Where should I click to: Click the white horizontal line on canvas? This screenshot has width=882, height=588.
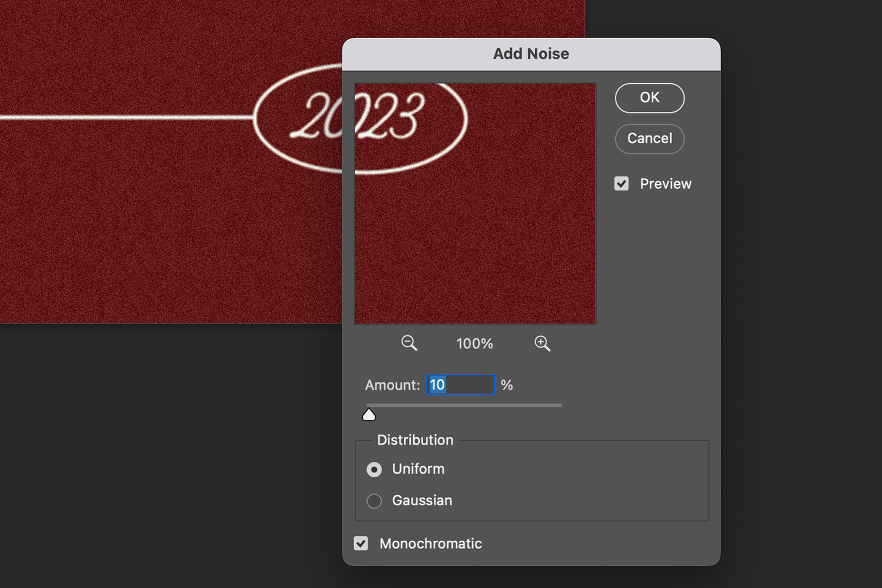coord(126,117)
